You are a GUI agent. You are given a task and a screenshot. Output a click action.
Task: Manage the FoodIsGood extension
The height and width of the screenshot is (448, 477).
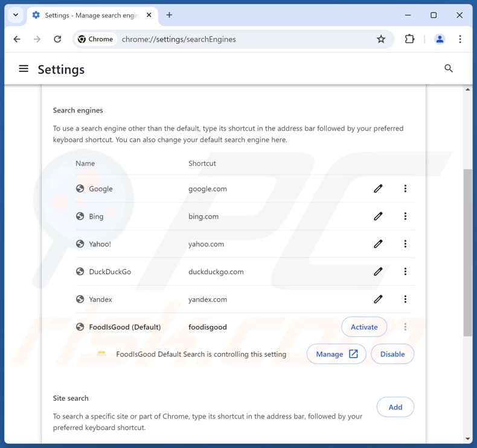[x=336, y=354]
